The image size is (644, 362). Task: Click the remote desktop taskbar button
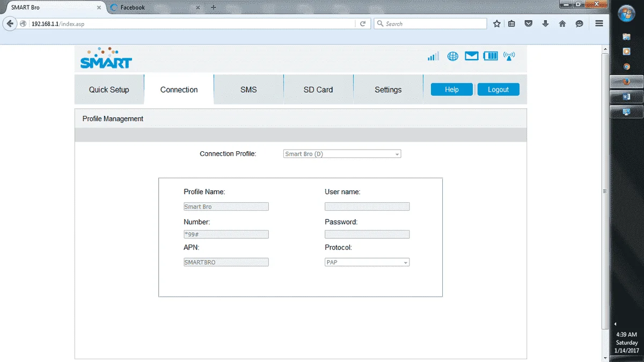[626, 112]
